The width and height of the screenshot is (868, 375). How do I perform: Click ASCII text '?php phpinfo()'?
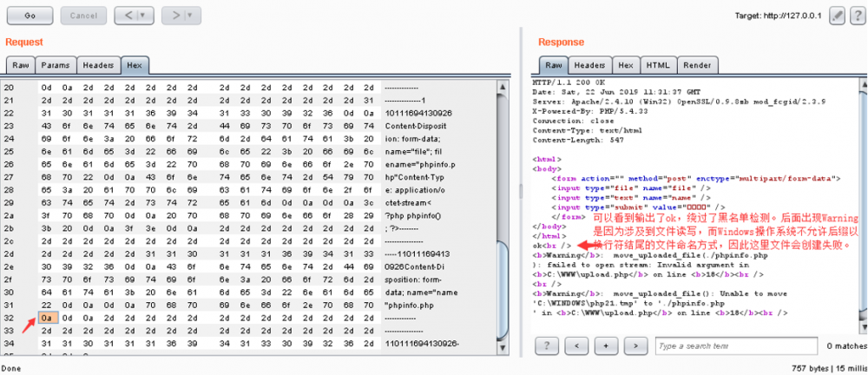(x=412, y=215)
